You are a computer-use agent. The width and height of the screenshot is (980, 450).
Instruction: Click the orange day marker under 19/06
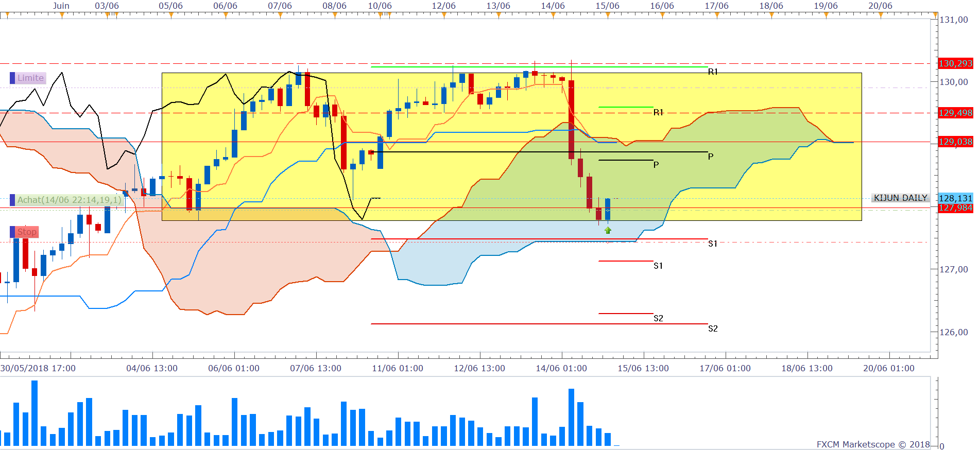tap(826, 15)
